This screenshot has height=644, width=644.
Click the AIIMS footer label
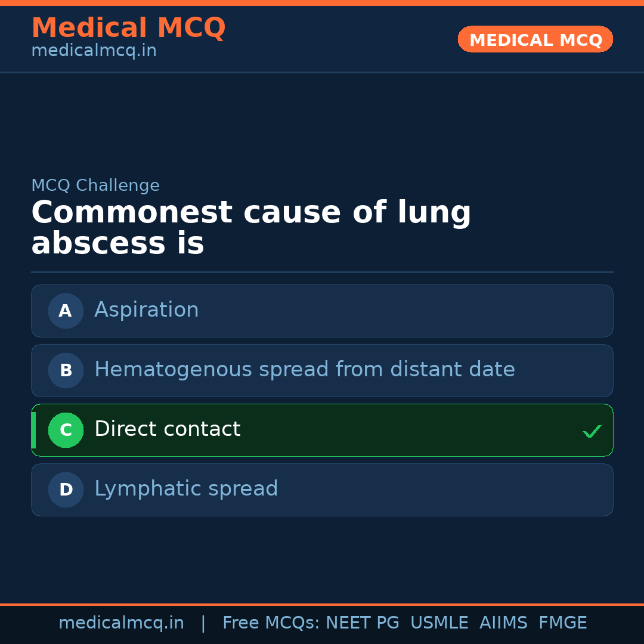point(504,623)
